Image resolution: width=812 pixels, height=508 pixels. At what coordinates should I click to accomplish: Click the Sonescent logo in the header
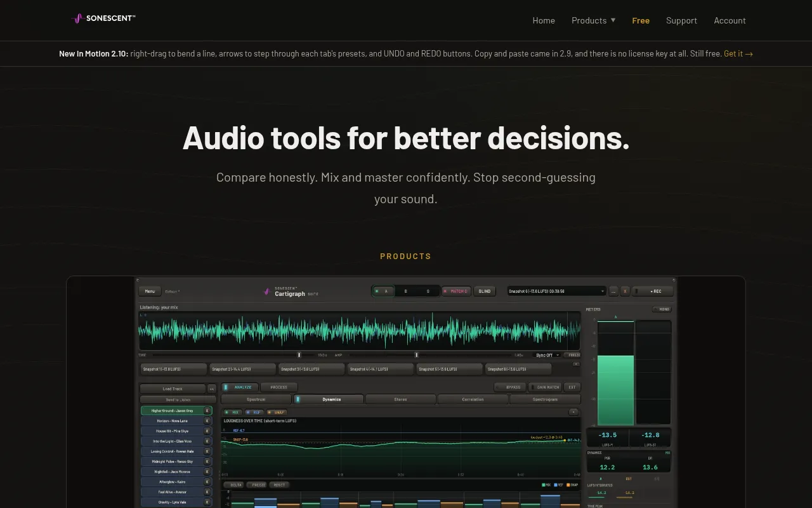tap(105, 18)
